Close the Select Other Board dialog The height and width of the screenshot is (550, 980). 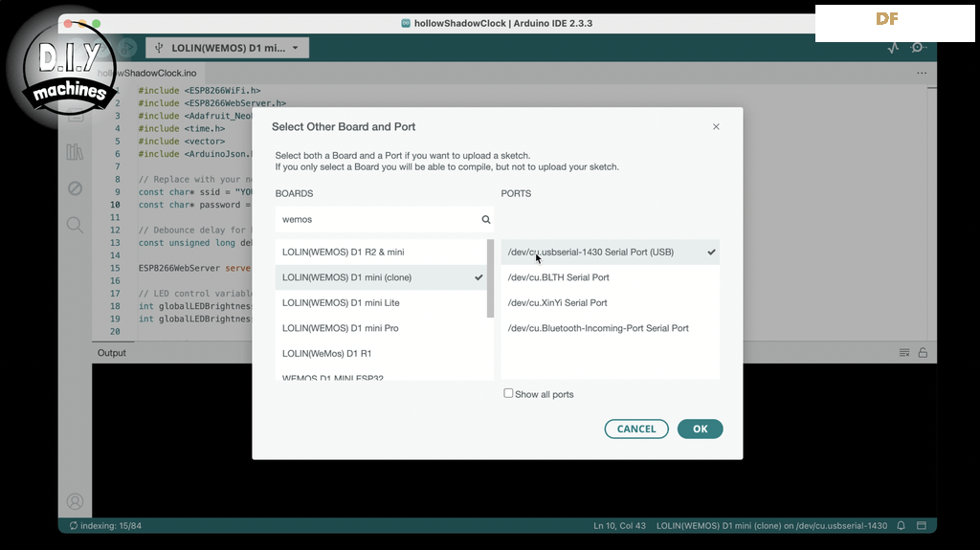(716, 126)
